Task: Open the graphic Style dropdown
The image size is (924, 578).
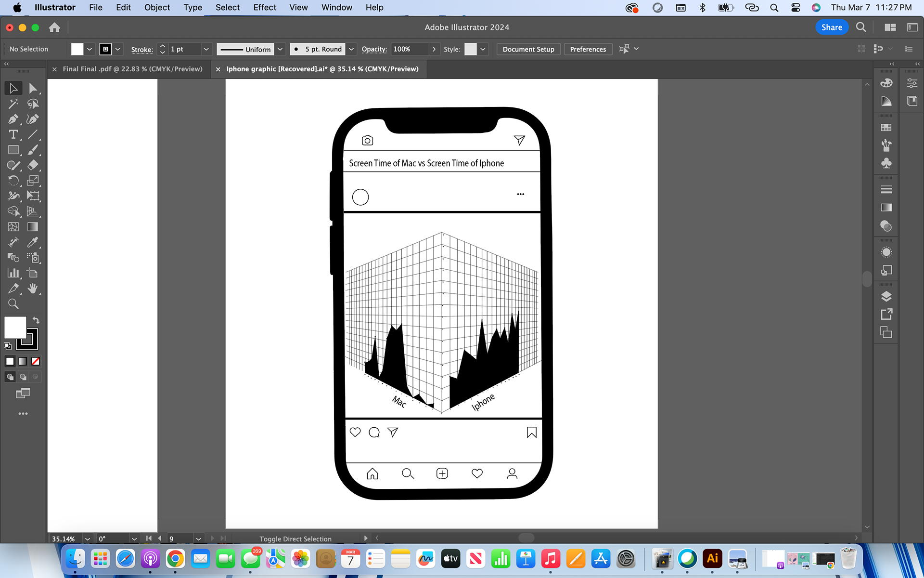Action: pyautogui.click(x=483, y=49)
